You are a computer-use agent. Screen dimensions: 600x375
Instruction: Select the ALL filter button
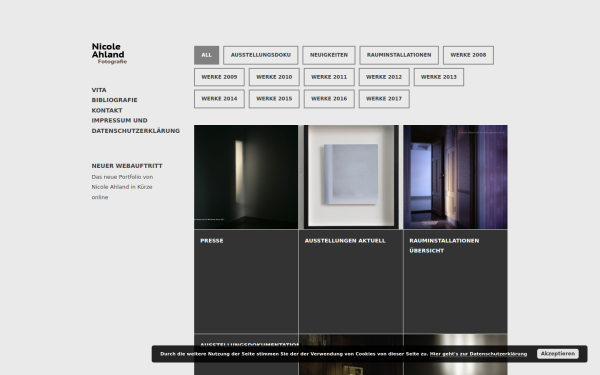(206, 55)
